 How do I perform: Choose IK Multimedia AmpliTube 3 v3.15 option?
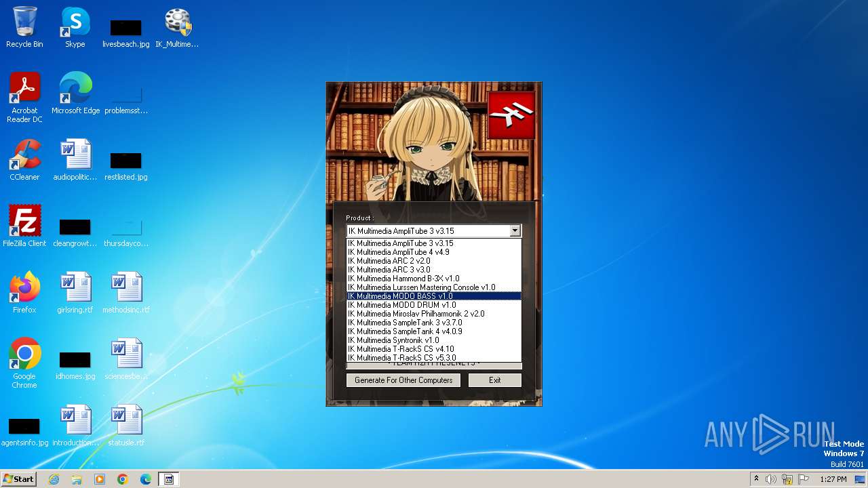pyautogui.click(x=434, y=243)
